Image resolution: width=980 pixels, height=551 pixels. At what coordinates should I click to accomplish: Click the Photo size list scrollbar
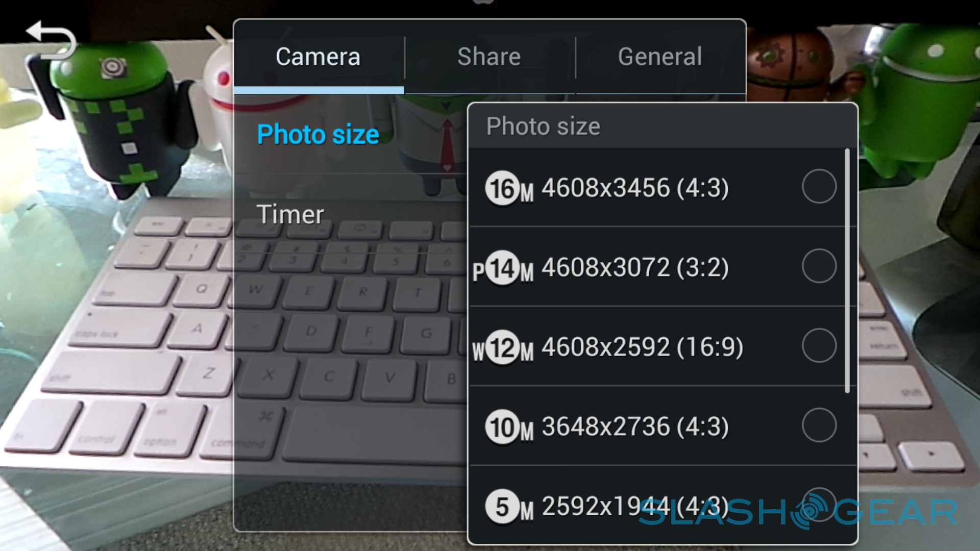tap(847, 271)
